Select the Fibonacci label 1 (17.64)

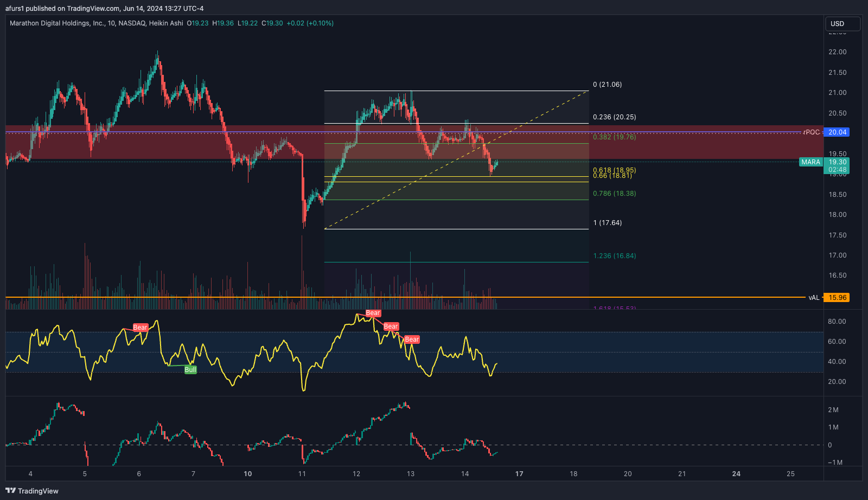click(608, 223)
